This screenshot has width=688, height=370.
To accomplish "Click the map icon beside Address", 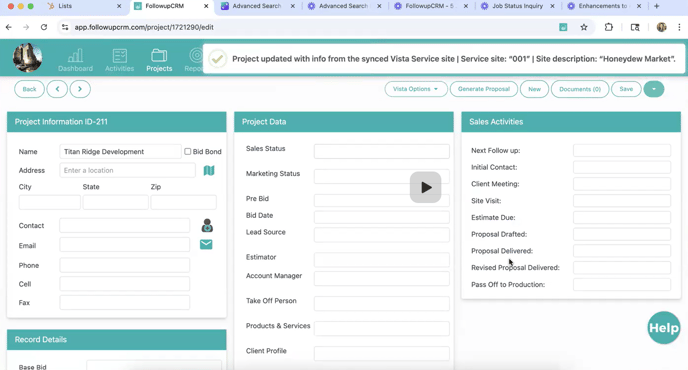I will pyautogui.click(x=209, y=170).
